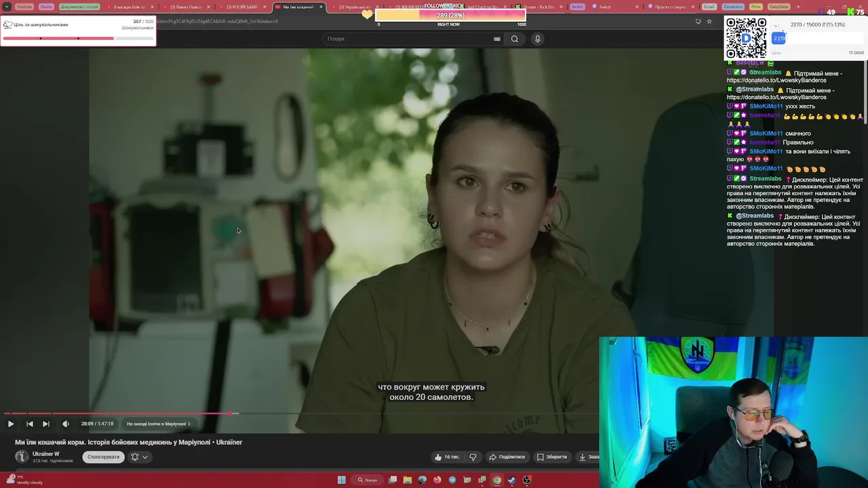Dislike the video
Viewport: 868px width, 488px height.
[473, 457]
